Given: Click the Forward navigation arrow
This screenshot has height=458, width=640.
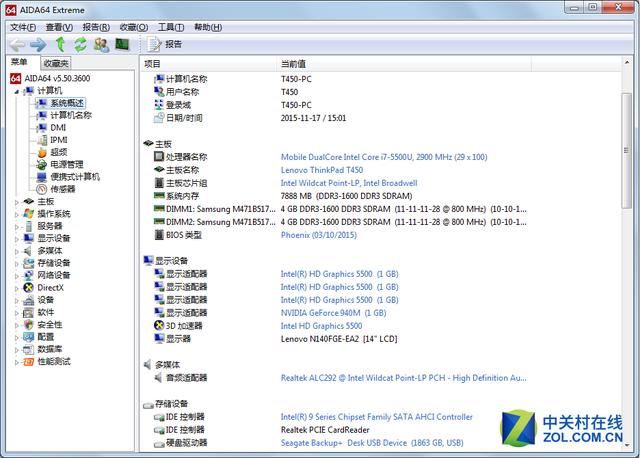Looking at the screenshot, I should point(38,44).
